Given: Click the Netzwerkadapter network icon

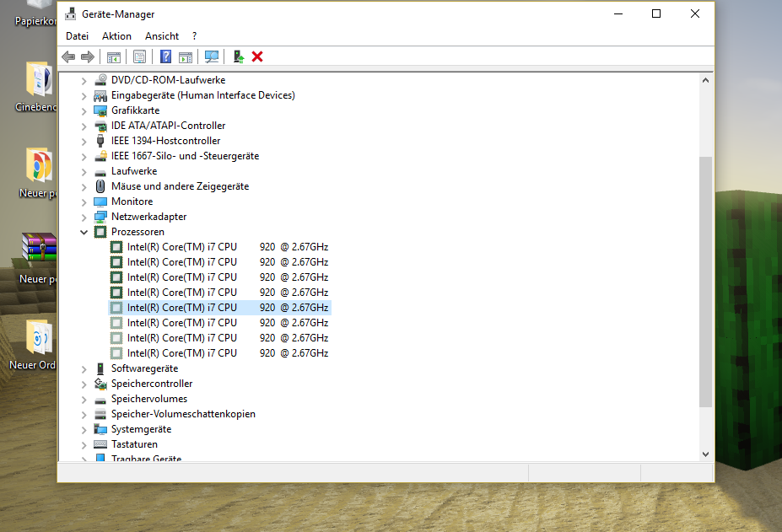Looking at the screenshot, I should click(x=100, y=217).
